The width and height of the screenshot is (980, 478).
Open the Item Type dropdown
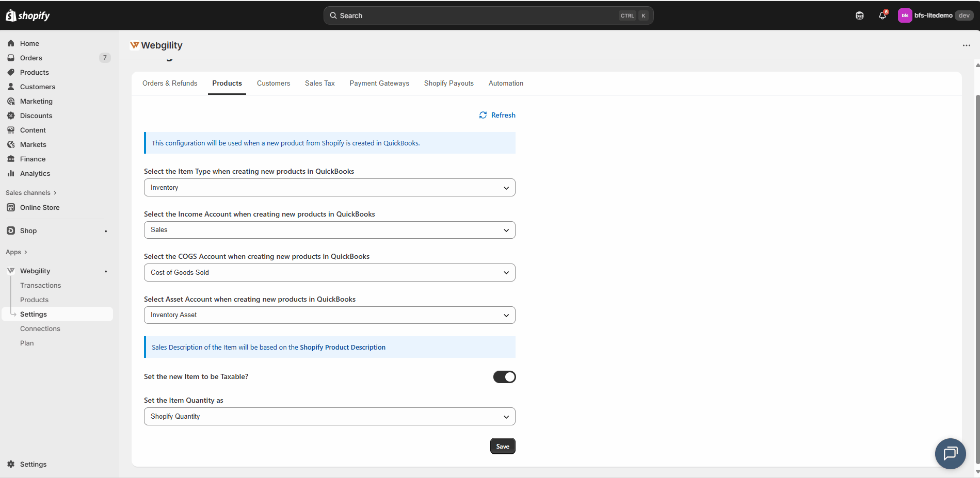coord(329,188)
